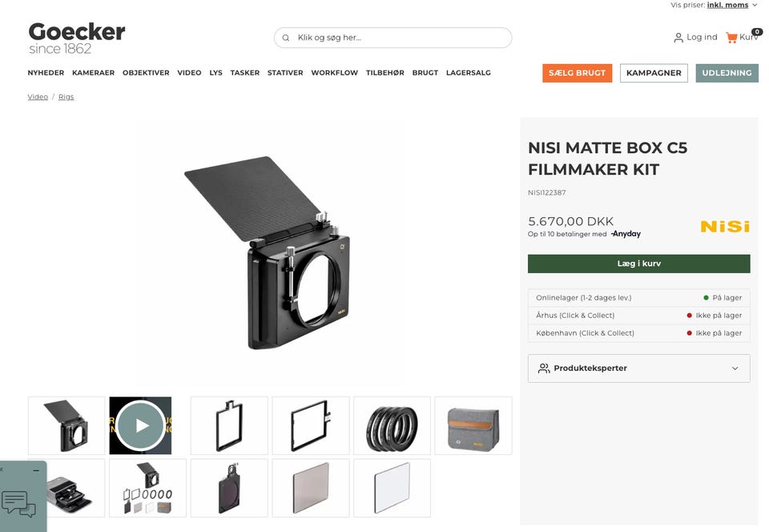Click into the Klik og søg her search field
The height and width of the screenshot is (532, 769).
click(x=393, y=38)
